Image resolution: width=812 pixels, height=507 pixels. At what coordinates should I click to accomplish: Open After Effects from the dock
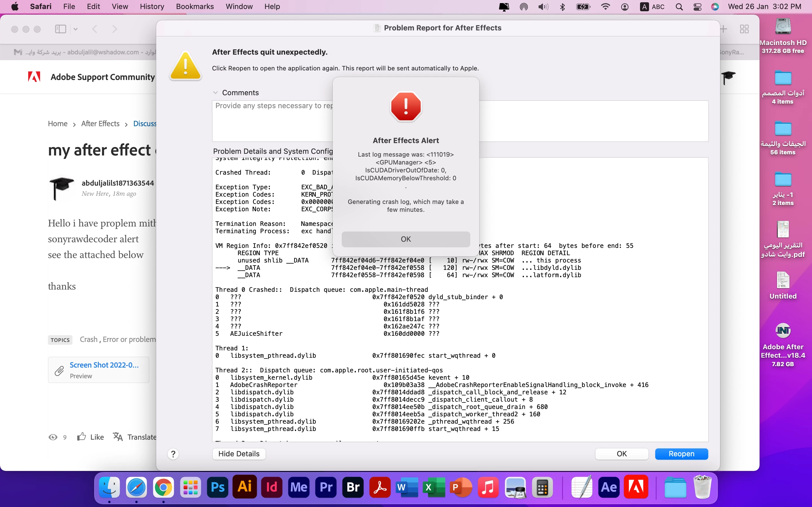tap(609, 487)
